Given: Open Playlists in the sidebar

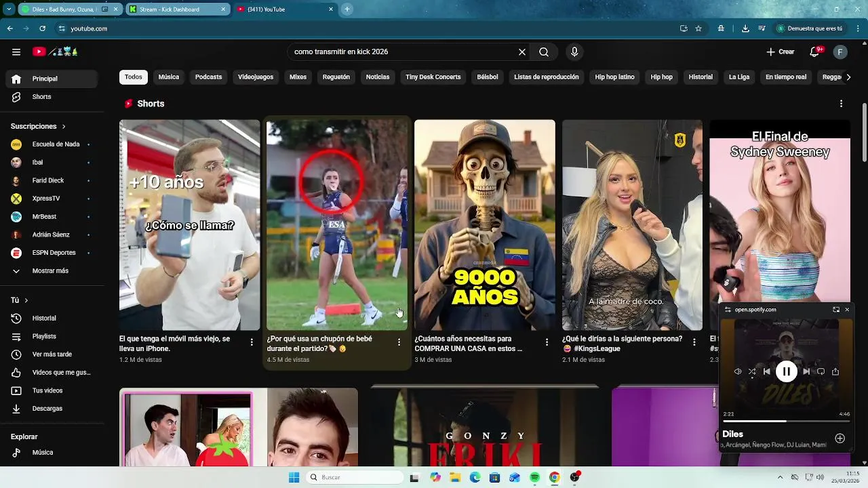Looking at the screenshot, I should [x=50, y=336].
